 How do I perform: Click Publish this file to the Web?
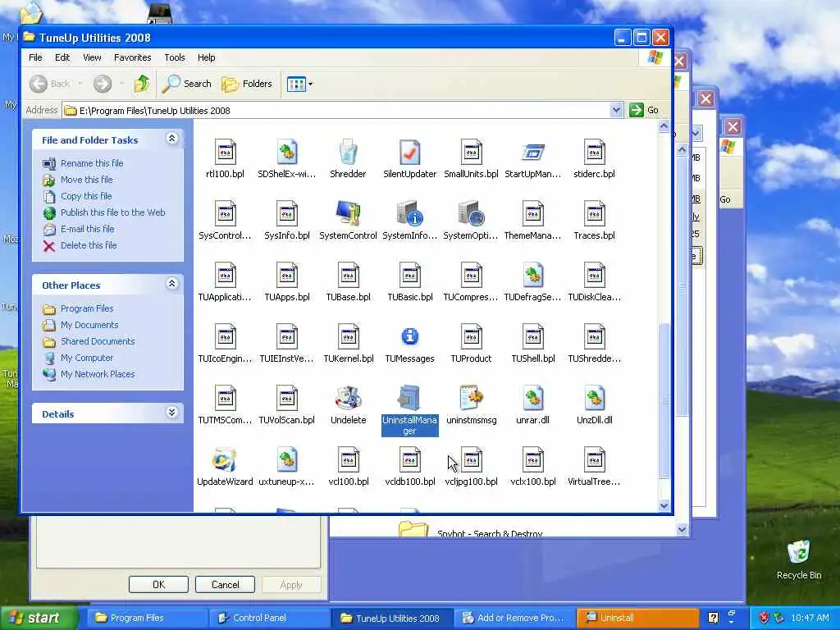[112, 212]
